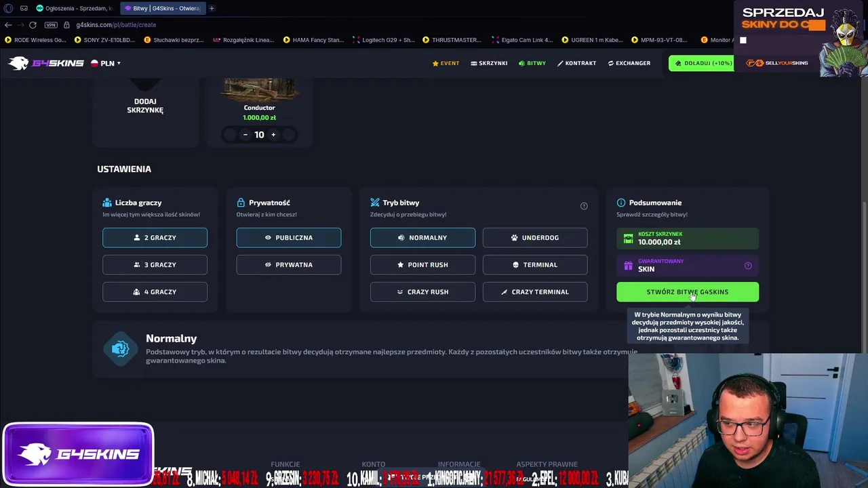This screenshot has width=868, height=488.
Task: Click the 1.000,00 zł Conductor price
Action: pos(259,118)
